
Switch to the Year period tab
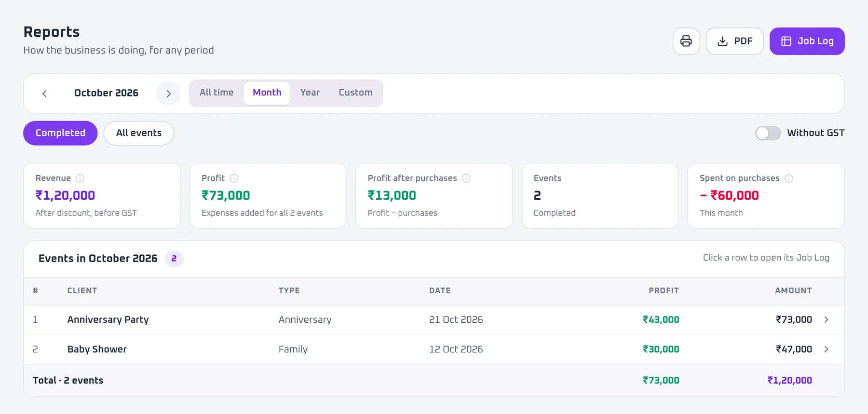pos(310,93)
